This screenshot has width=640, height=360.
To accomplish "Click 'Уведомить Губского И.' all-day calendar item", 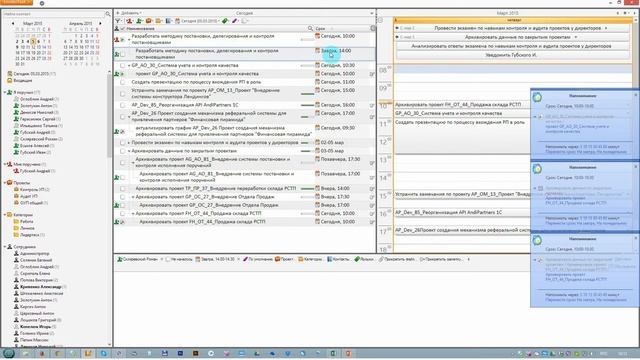I will click(511, 55).
